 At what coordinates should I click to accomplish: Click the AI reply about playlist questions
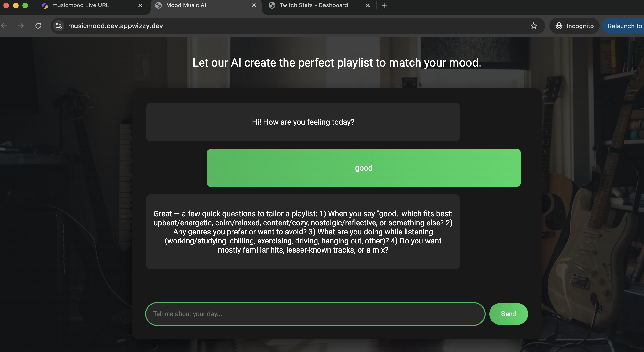click(303, 232)
